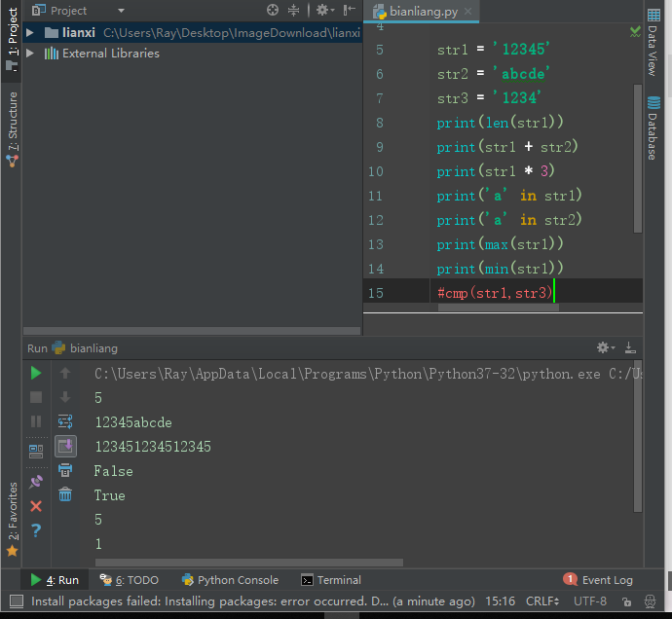Toggle Scroll to the end in Run console

pos(65,447)
